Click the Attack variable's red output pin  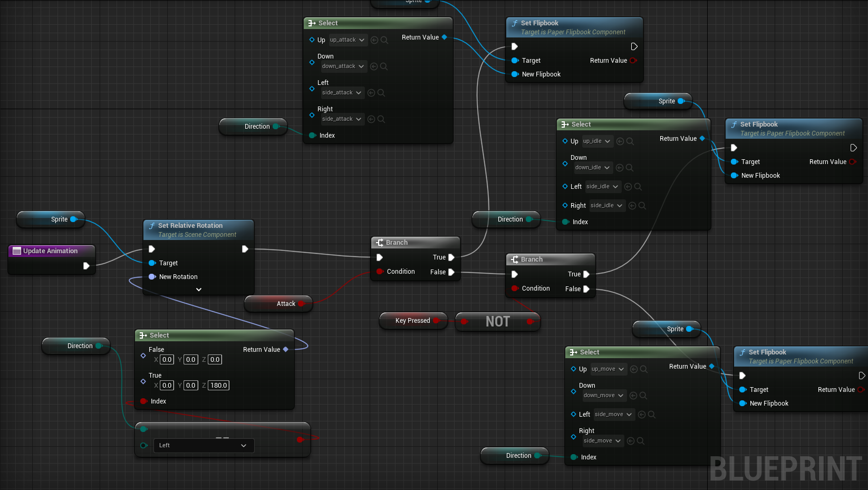point(302,304)
